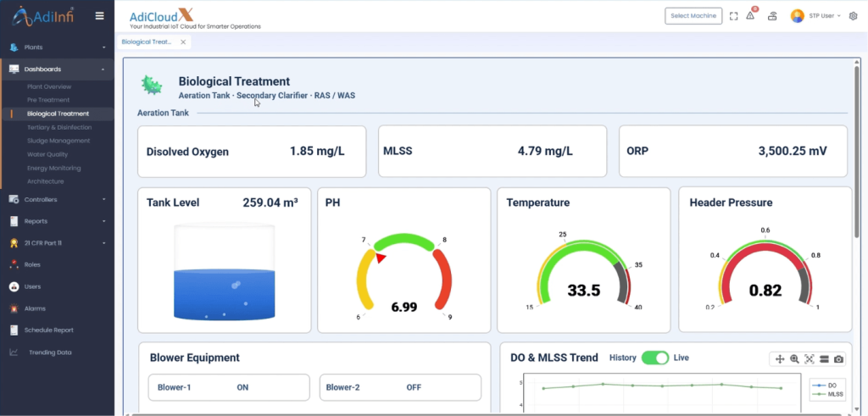
Task: Click the Plants sidebar icon
Action: [x=14, y=47]
